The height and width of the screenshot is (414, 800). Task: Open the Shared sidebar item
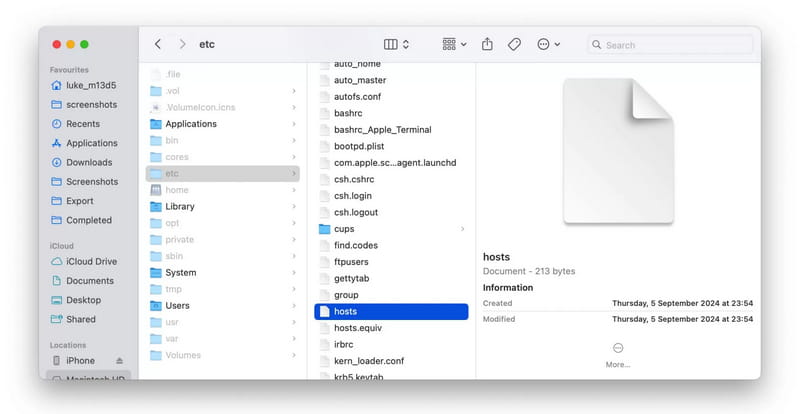[x=73, y=320]
